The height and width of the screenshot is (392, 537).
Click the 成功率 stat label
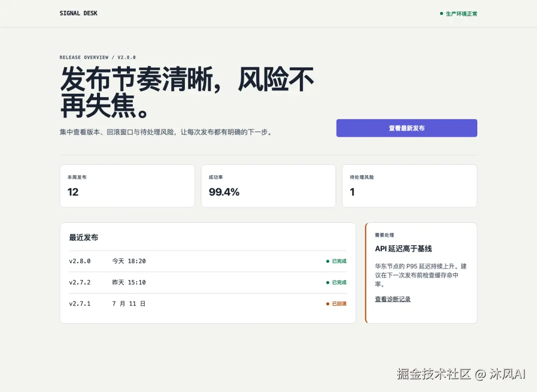coord(216,177)
